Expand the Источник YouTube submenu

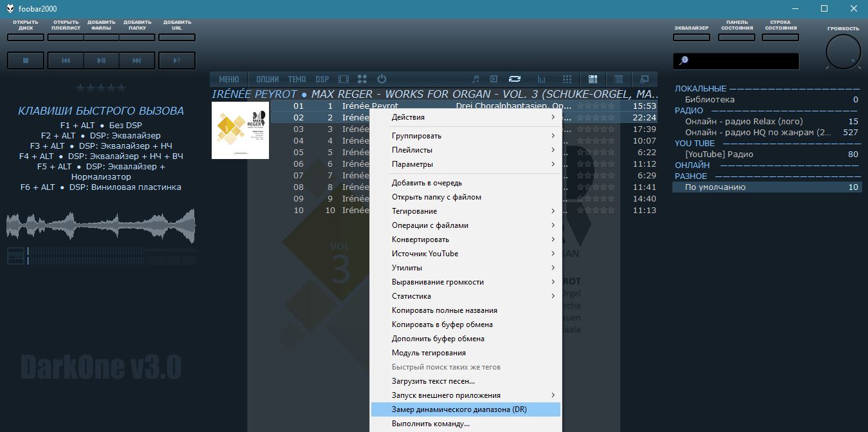coord(466,254)
